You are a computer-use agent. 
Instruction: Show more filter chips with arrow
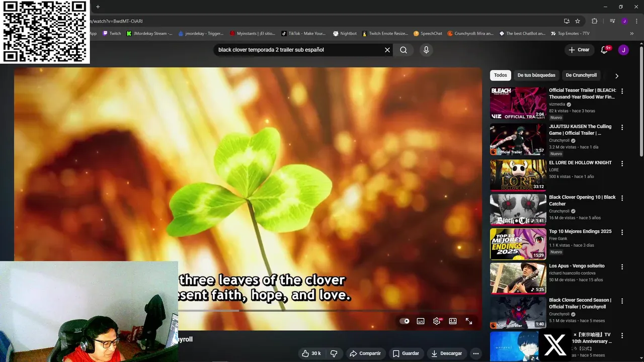617,76
